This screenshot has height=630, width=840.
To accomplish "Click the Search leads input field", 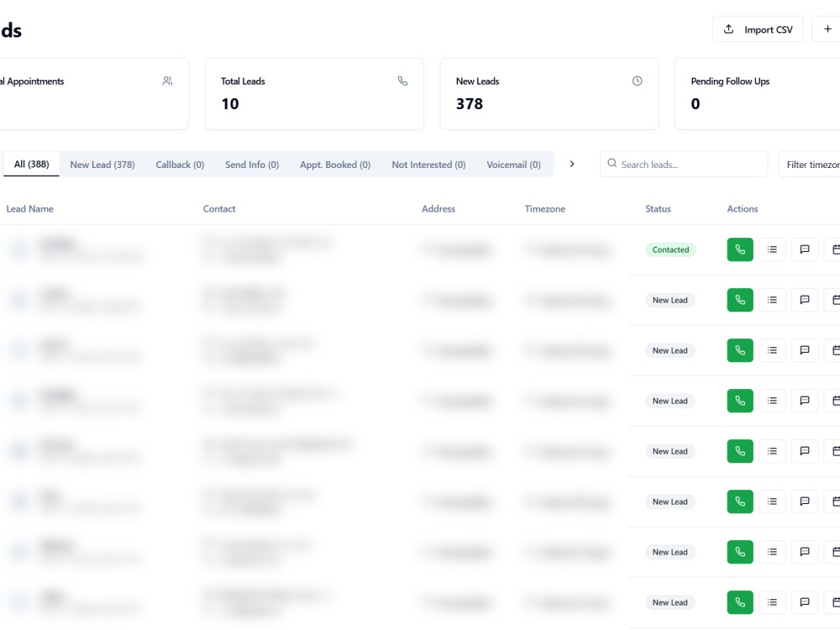I will [x=684, y=164].
